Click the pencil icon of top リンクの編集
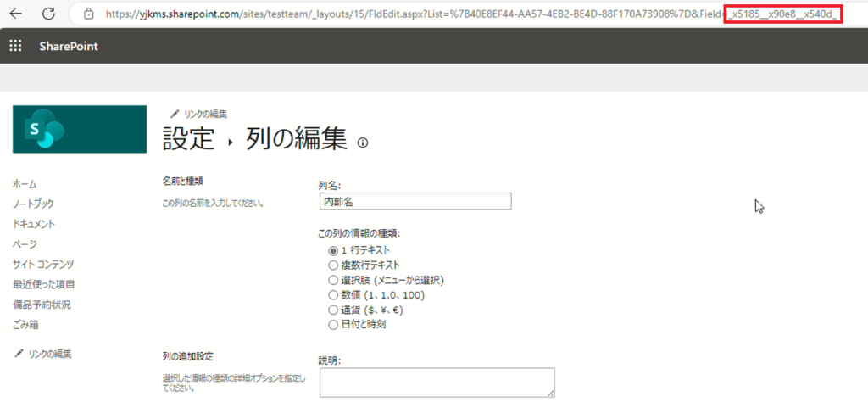 point(175,114)
